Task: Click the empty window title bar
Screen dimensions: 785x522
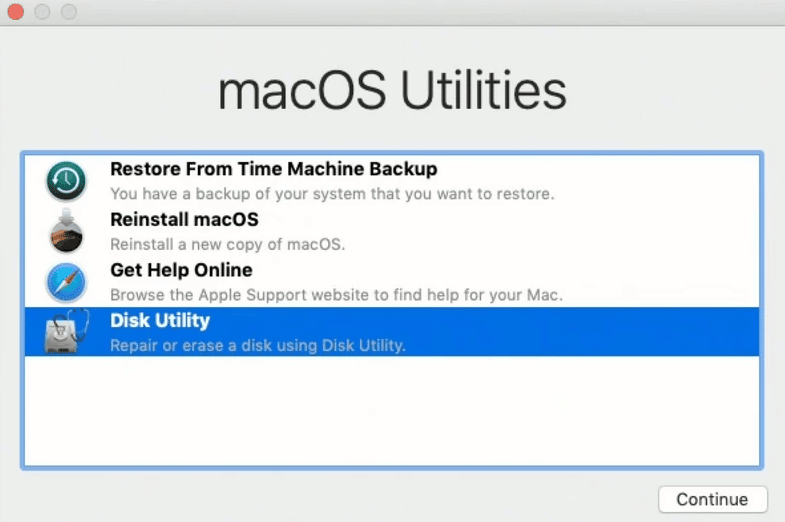Action: coord(431,12)
